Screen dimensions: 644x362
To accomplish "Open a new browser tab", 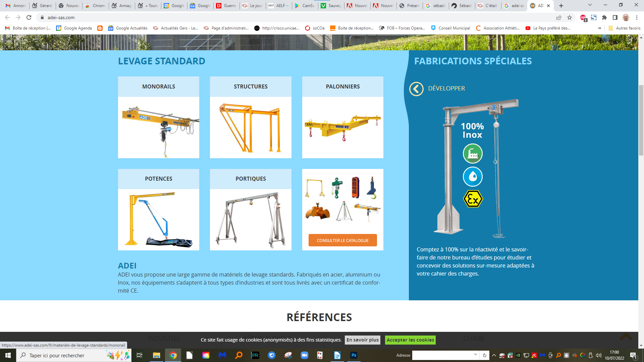I will pos(561,6).
